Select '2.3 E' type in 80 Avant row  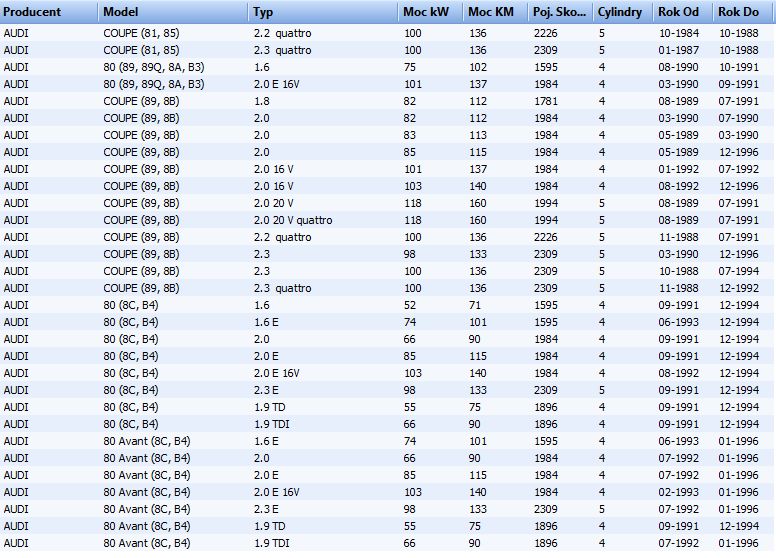[266, 509]
